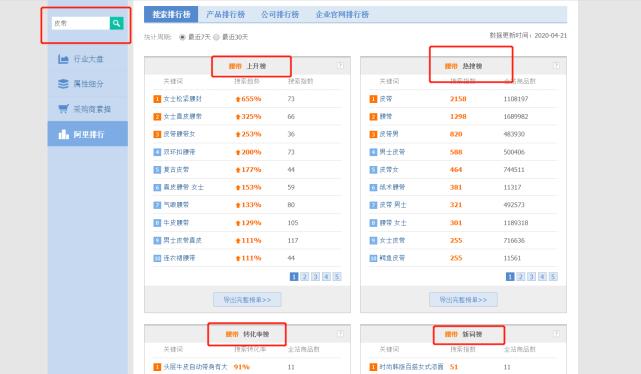Switch to the 公司排行榜 tab
This screenshot has height=374, width=641.
coord(280,14)
